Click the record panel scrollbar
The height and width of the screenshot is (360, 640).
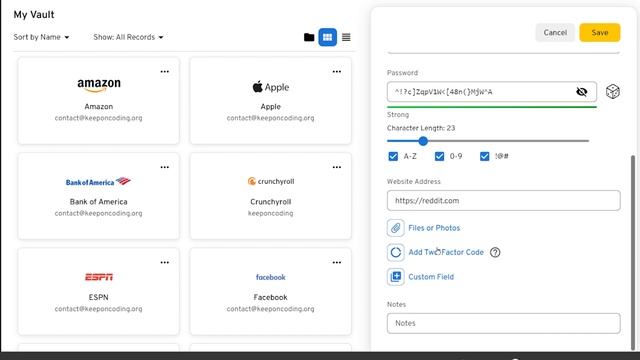pyautogui.click(x=633, y=252)
